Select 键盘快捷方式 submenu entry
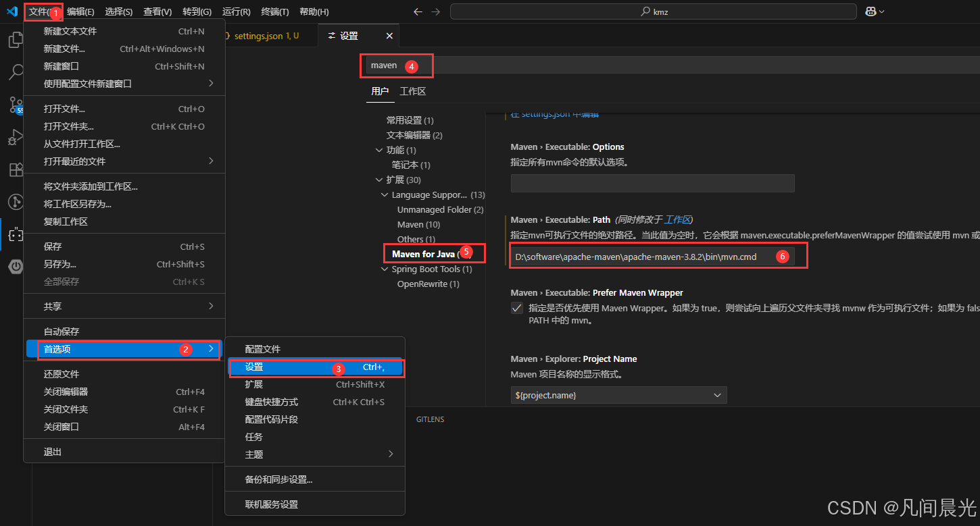This screenshot has height=526, width=980. (x=315, y=402)
